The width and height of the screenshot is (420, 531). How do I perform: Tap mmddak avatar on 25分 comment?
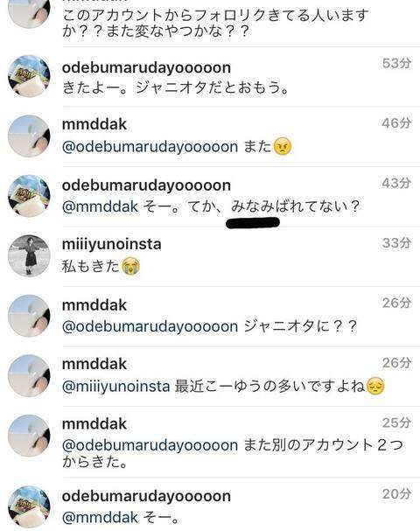point(29,436)
